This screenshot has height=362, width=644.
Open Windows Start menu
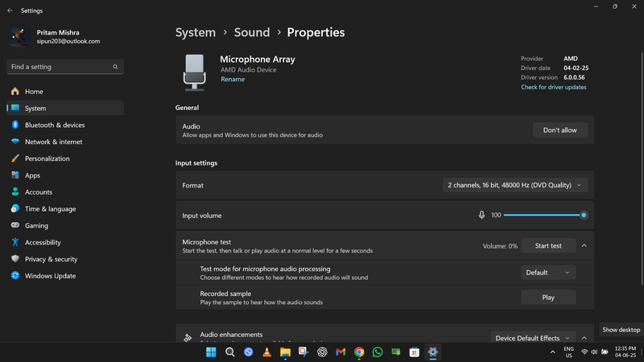click(x=211, y=352)
